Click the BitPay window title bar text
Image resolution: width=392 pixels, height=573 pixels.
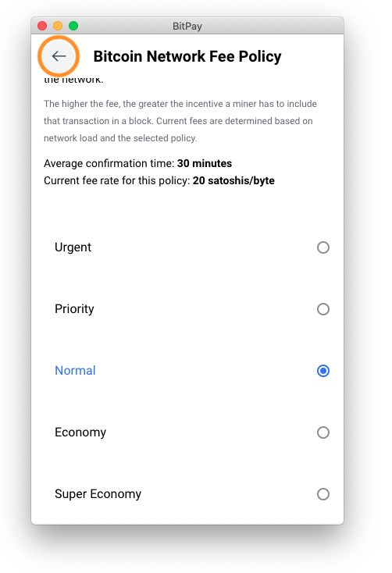[x=187, y=27]
